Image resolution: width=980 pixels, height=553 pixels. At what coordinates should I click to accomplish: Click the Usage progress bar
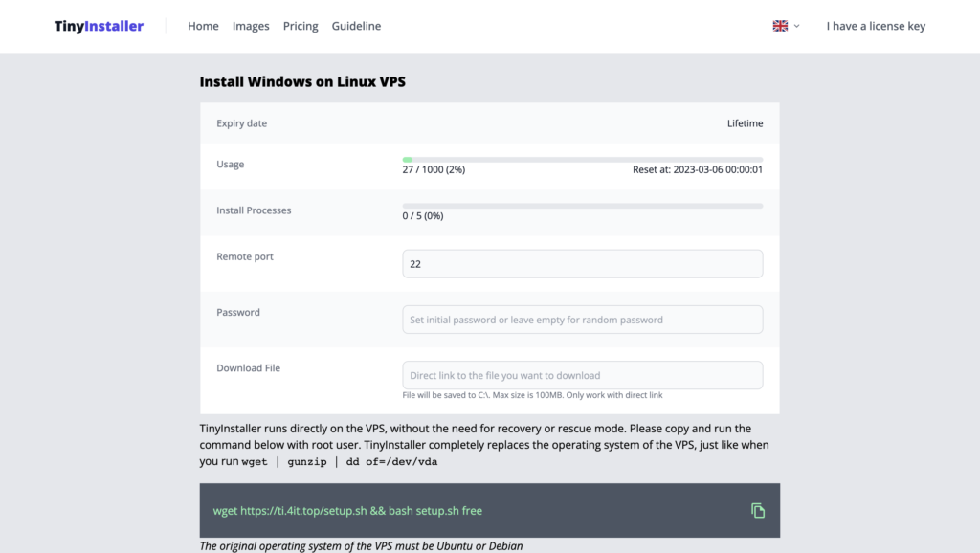[x=583, y=160]
